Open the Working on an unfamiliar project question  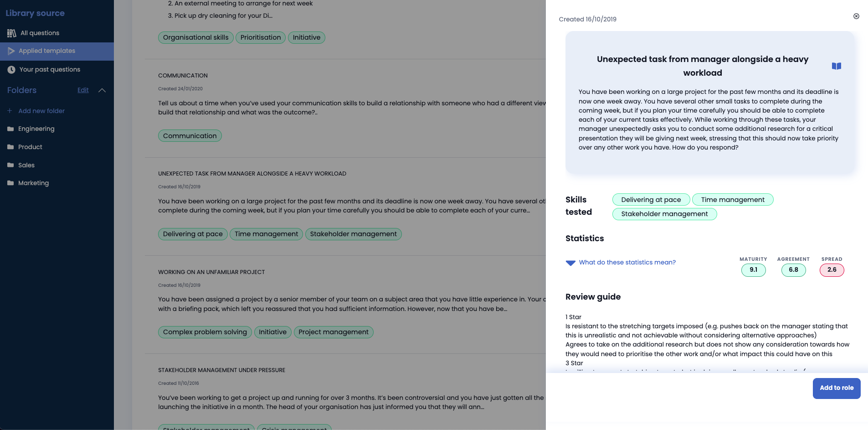tap(211, 272)
